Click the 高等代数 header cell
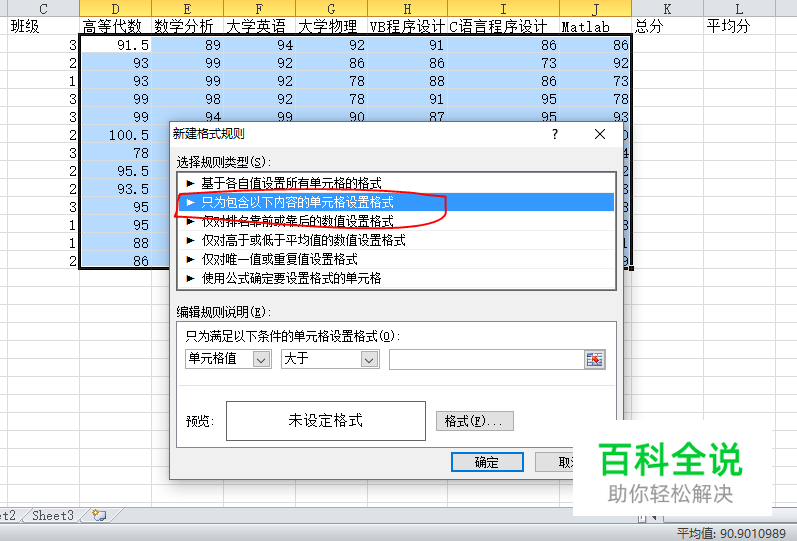Viewport: 797px width, 541px height. [115, 26]
